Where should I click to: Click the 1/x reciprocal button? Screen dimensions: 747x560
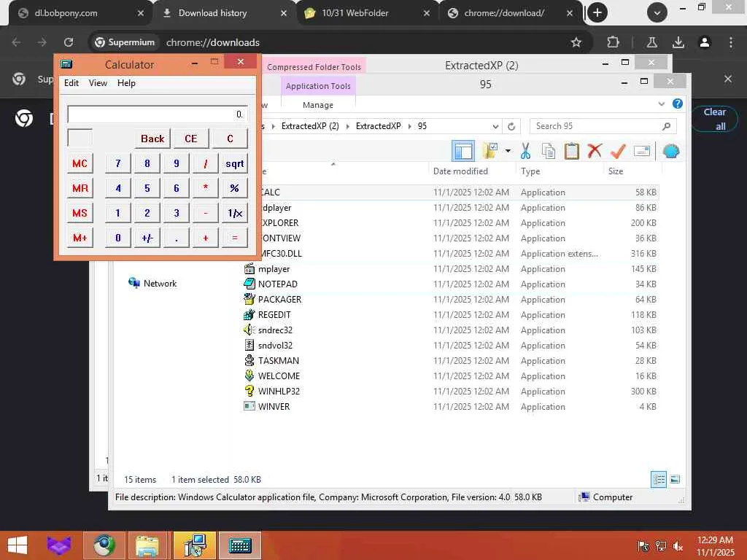tap(234, 213)
